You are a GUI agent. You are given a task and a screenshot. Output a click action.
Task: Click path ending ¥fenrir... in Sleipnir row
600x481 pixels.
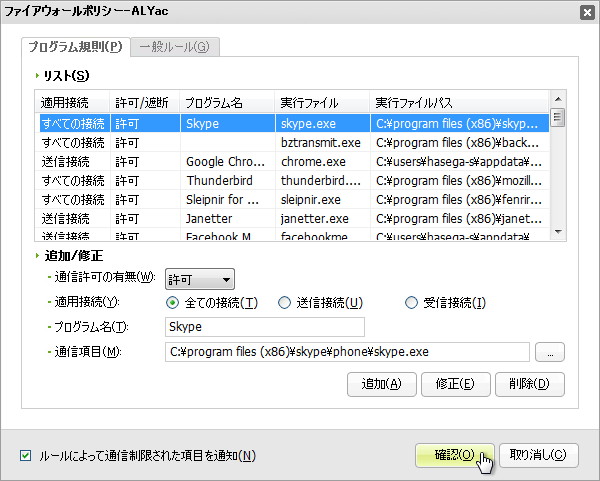459,199
